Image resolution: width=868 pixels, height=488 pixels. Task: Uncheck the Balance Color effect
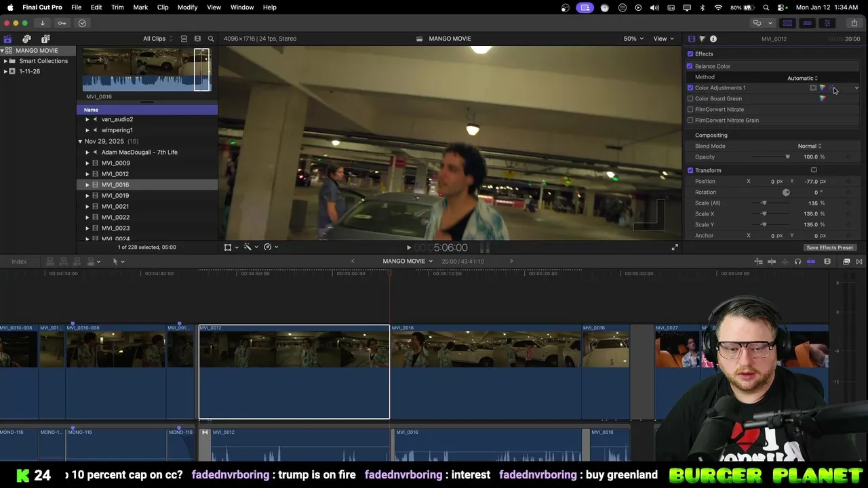pyautogui.click(x=690, y=66)
